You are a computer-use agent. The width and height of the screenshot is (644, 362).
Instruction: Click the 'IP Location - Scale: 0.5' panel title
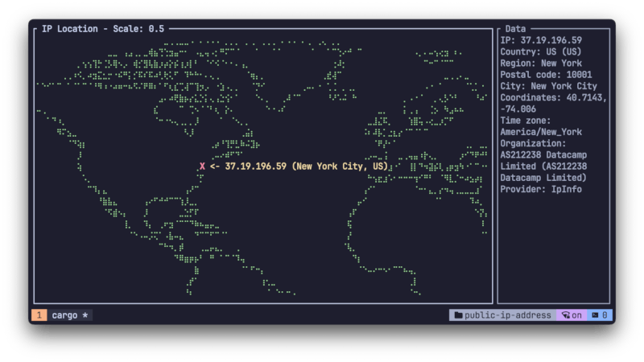click(x=102, y=29)
